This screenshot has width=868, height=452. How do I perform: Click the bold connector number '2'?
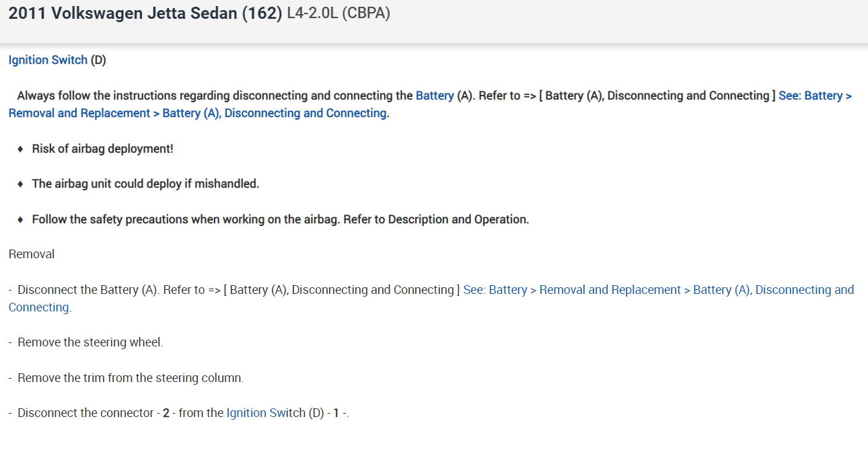(x=166, y=413)
